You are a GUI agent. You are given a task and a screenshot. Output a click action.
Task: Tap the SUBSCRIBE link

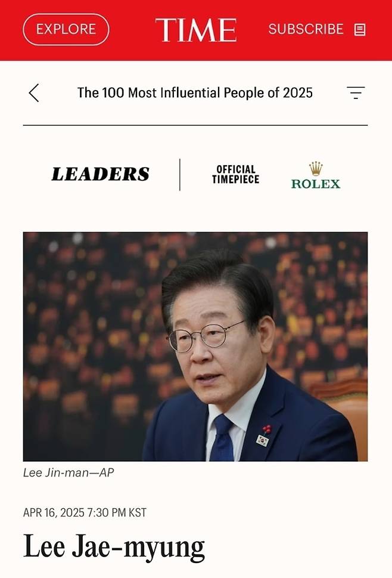[306, 29]
